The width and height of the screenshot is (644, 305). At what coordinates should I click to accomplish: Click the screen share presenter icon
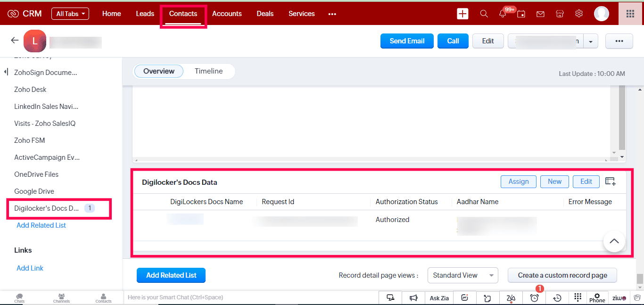[x=390, y=298]
